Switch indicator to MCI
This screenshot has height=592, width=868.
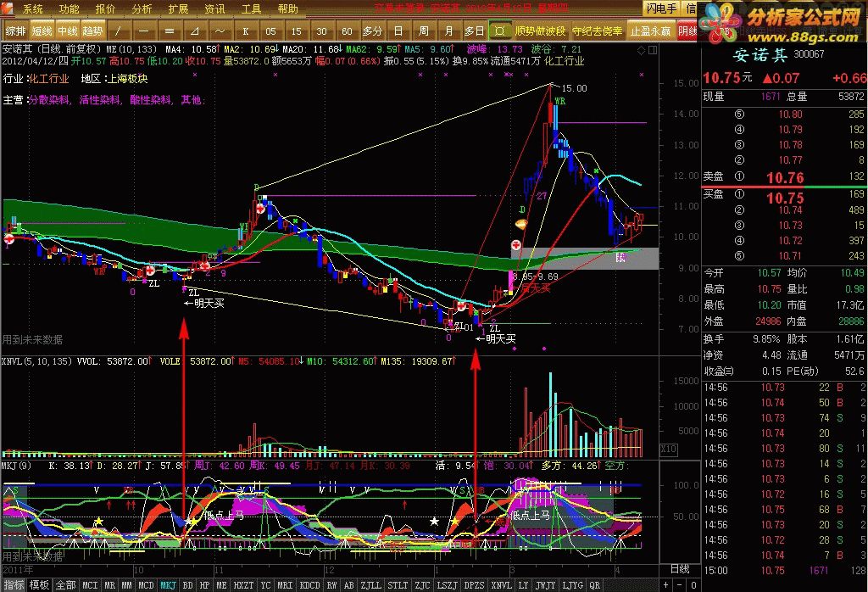[x=90, y=585]
